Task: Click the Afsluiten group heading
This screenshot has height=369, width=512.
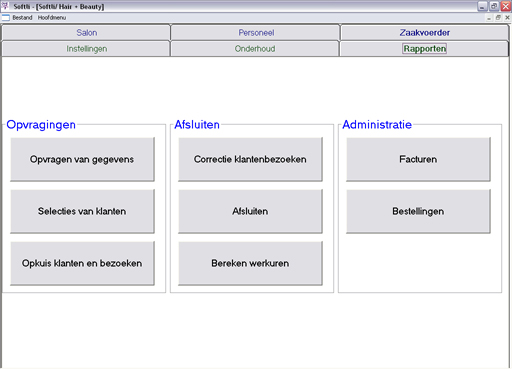Action: [x=197, y=125]
